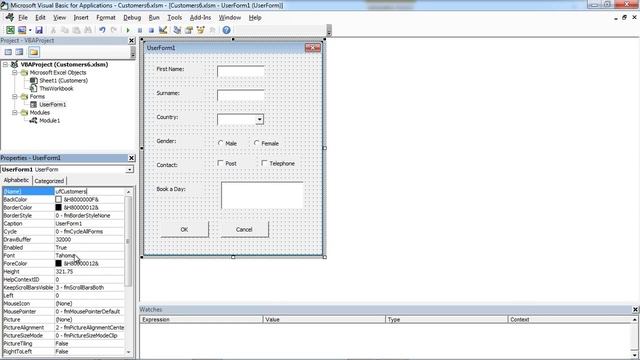Click the Cancel button on UserForm1
Image resolution: width=640 pixels, height=360 pixels.
tap(244, 229)
